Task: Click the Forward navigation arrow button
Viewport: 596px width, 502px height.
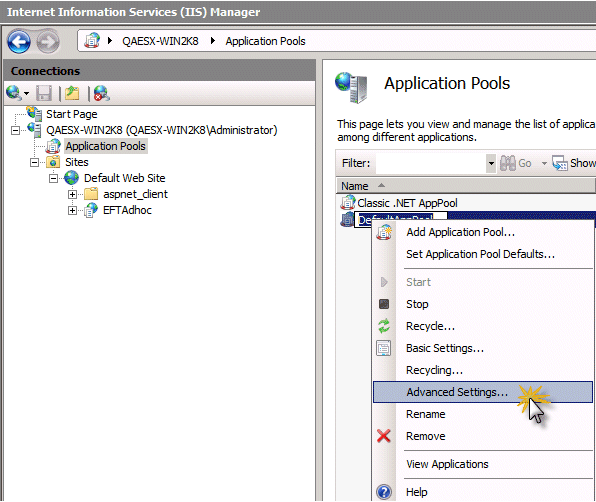Action: pos(48,41)
